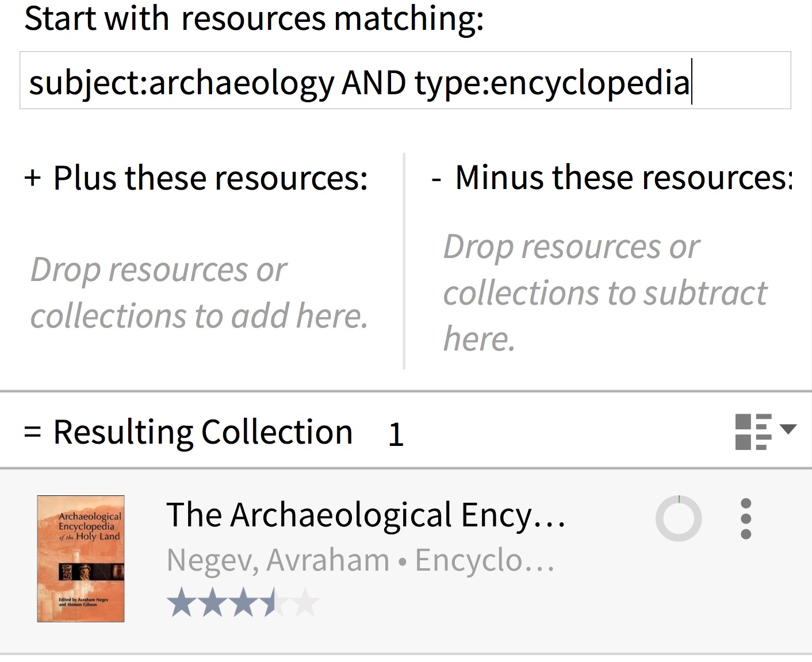Select the Archaeological Encyclopedia book cover thumbnail
The height and width of the screenshot is (662, 812).
pos(81,559)
